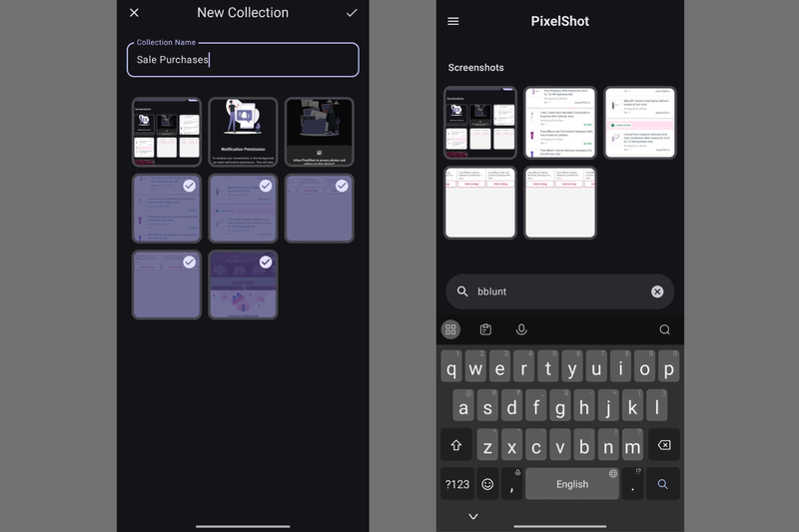This screenshot has width=799, height=532.
Task: Confirm the new collection with the checkmark
Action: click(352, 13)
